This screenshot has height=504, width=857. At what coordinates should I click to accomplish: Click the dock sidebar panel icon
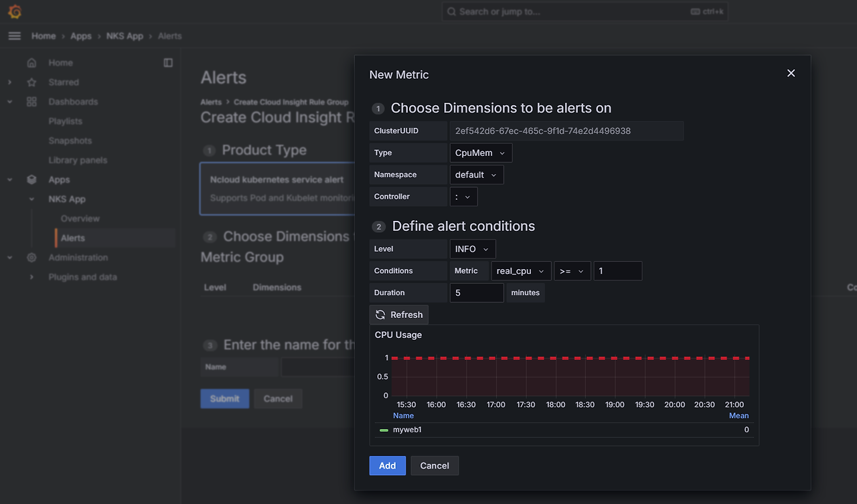click(168, 63)
